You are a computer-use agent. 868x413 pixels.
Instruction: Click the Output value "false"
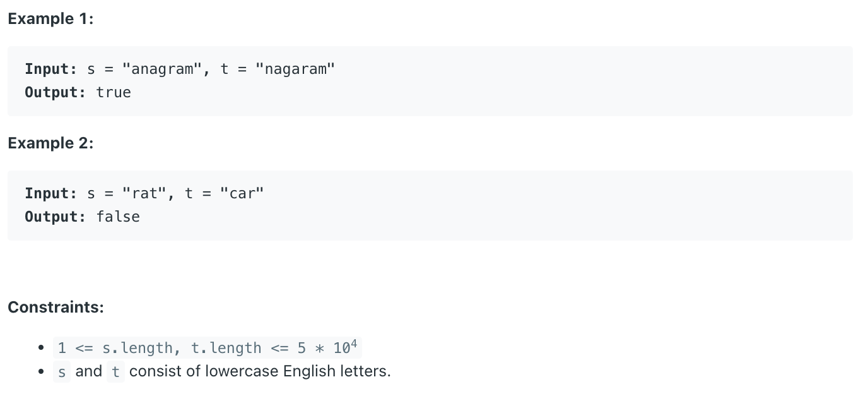[x=118, y=217]
